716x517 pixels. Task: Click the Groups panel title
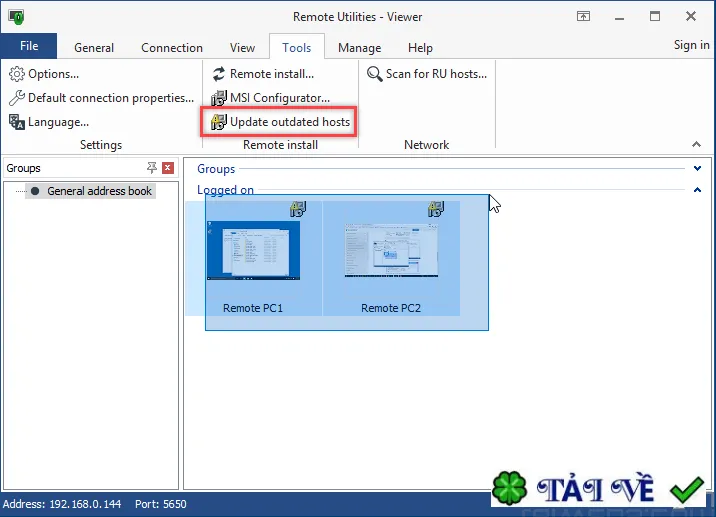[x=23, y=168]
